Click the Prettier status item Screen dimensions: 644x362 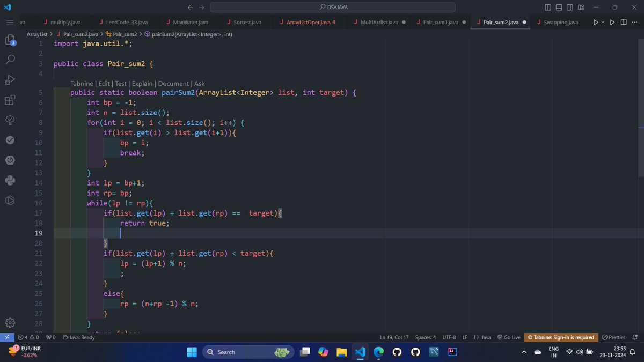tap(613, 337)
